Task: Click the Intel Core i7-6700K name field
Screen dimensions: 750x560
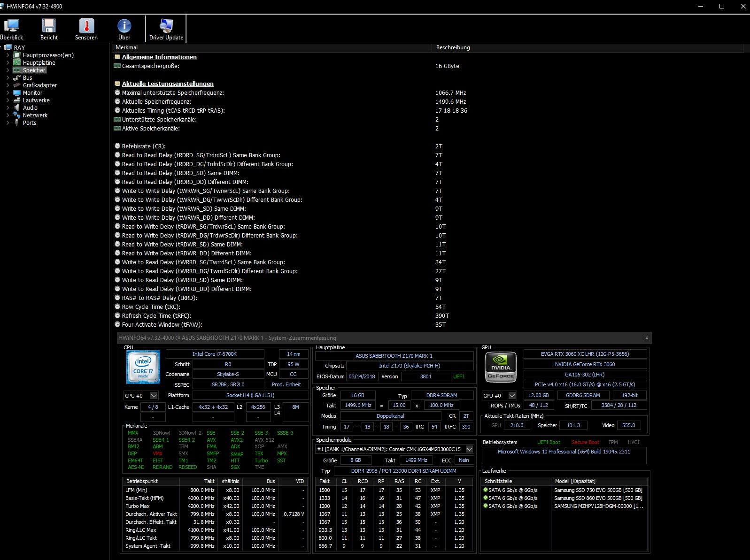Action: [215, 354]
